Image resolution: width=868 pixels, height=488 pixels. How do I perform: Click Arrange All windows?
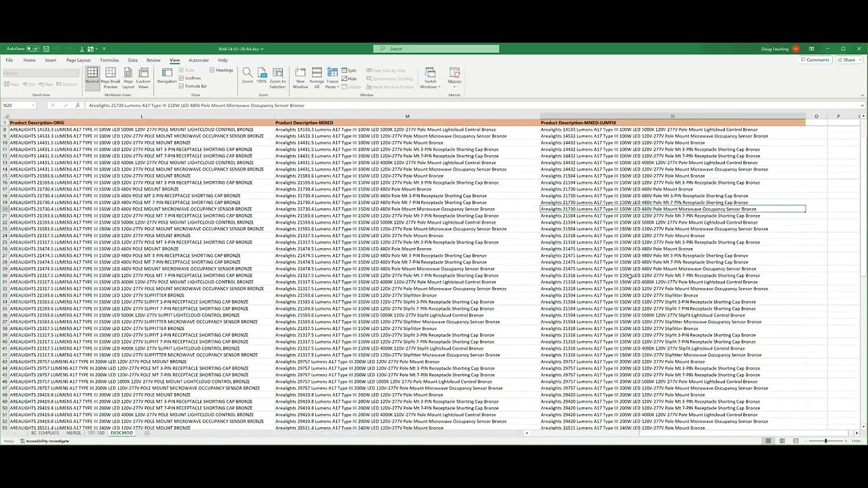click(x=317, y=78)
